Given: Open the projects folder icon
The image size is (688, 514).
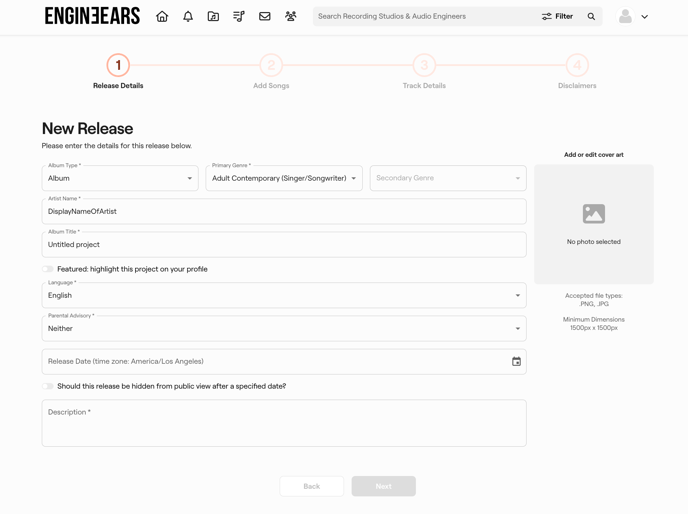Looking at the screenshot, I should point(213,16).
